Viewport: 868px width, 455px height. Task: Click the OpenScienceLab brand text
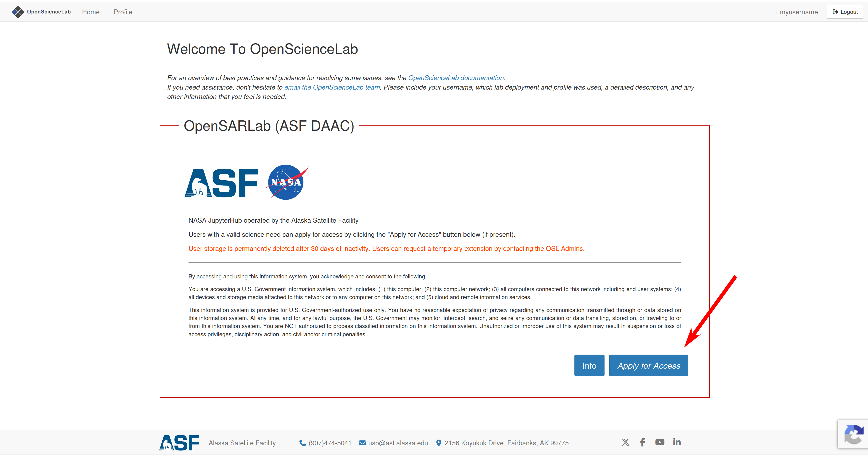pyautogui.click(x=49, y=12)
